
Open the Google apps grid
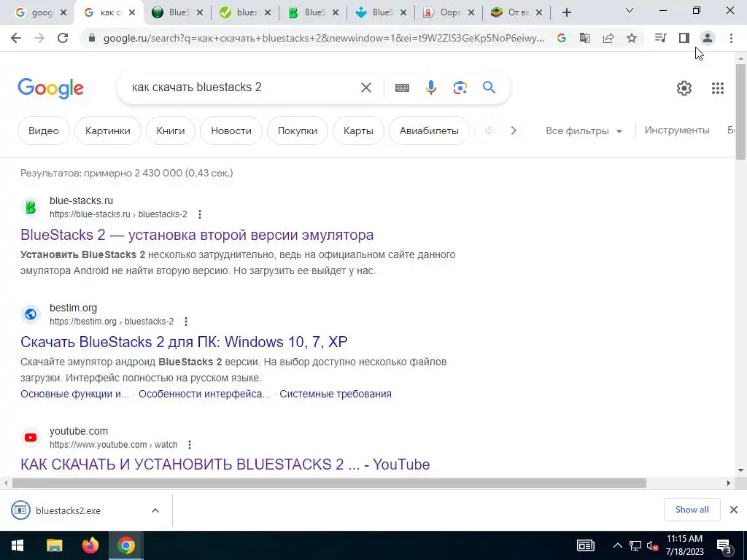[x=718, y=88]
